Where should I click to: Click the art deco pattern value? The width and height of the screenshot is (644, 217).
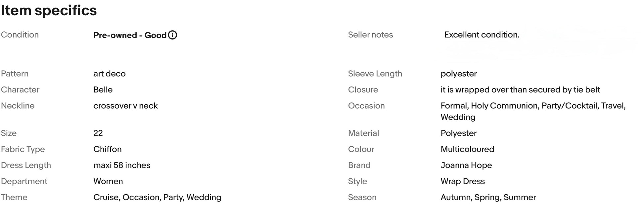(x=109, y=74)
